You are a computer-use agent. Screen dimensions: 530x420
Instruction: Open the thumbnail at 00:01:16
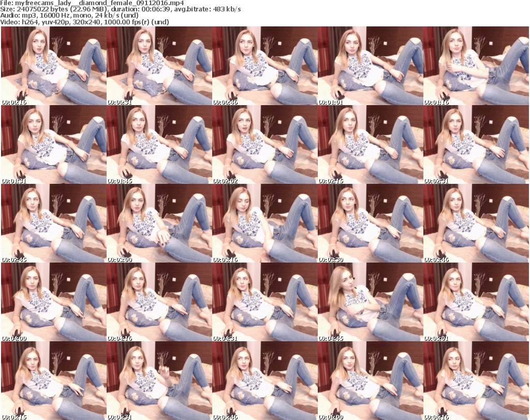(x=476, y=66)
